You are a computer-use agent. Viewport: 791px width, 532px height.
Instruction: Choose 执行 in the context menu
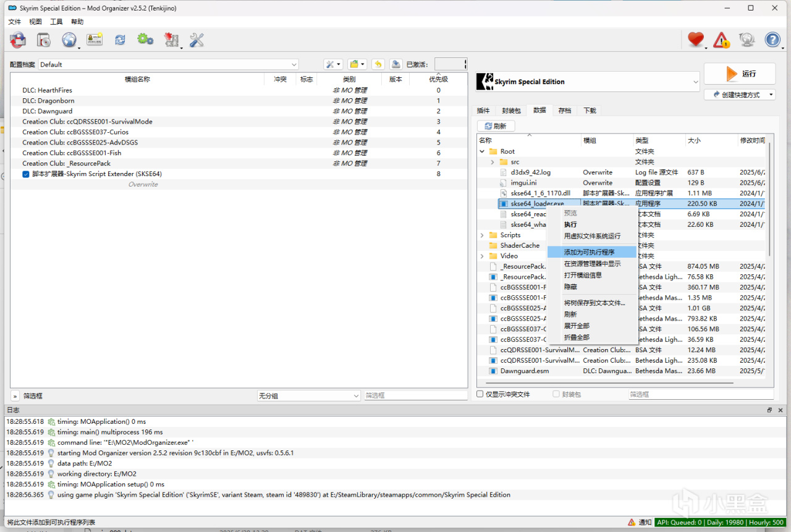pos(591,224)
